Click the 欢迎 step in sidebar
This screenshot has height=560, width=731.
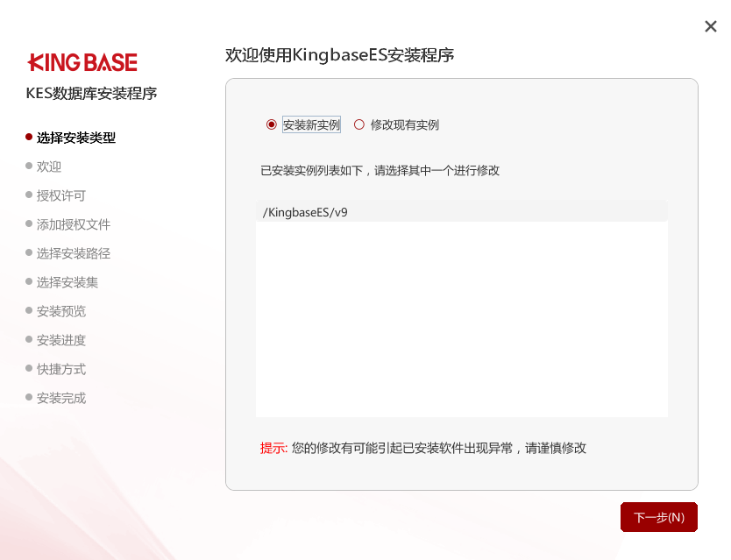(x=49, y=167)
